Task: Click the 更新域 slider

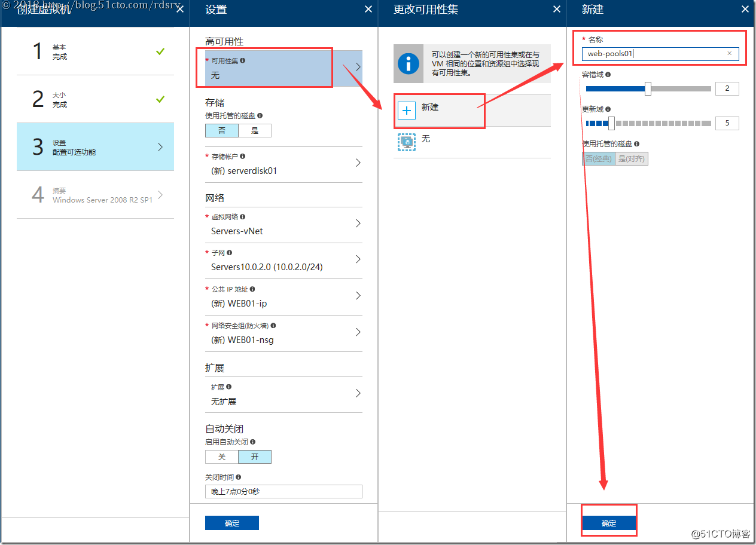Action: pyautogui.click(x=648, y=124)
